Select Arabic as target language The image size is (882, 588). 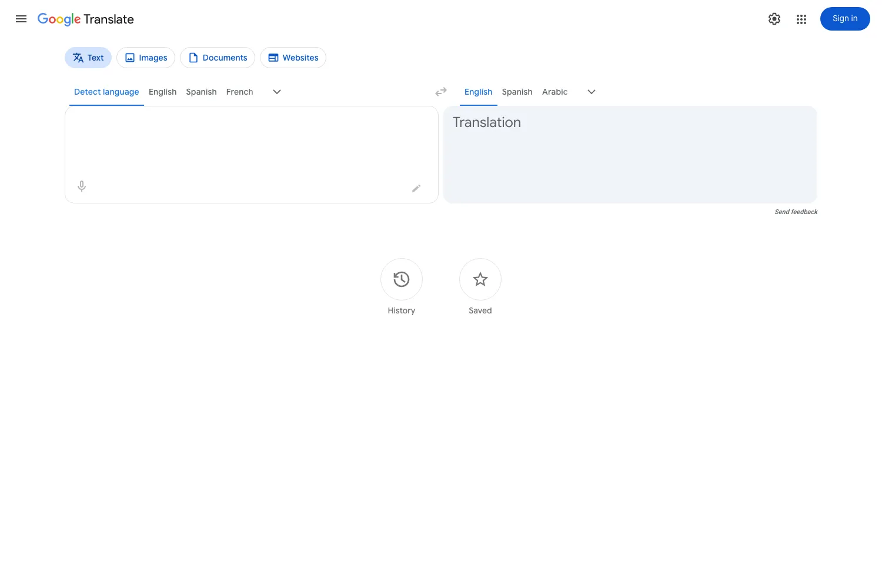tap(554, 92)
